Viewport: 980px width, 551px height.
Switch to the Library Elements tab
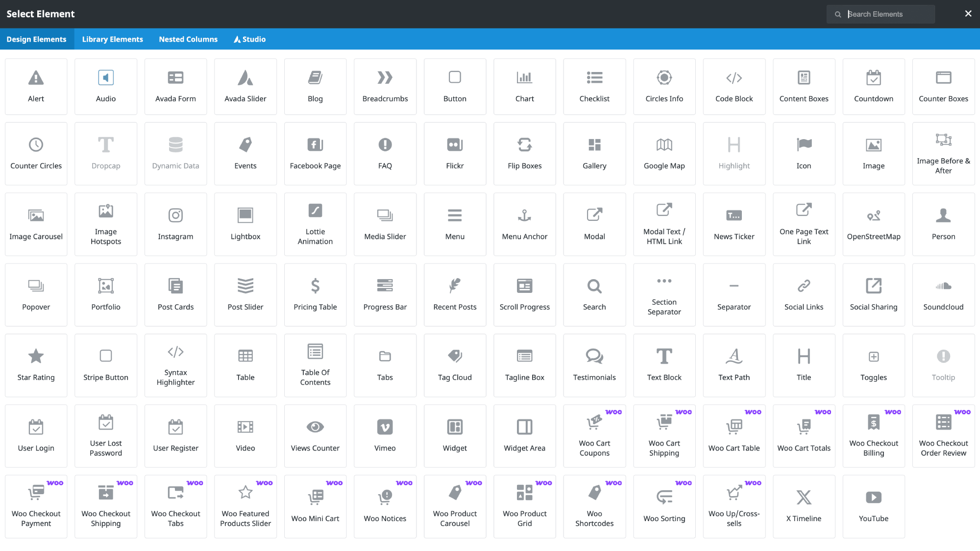coord(112,39)
